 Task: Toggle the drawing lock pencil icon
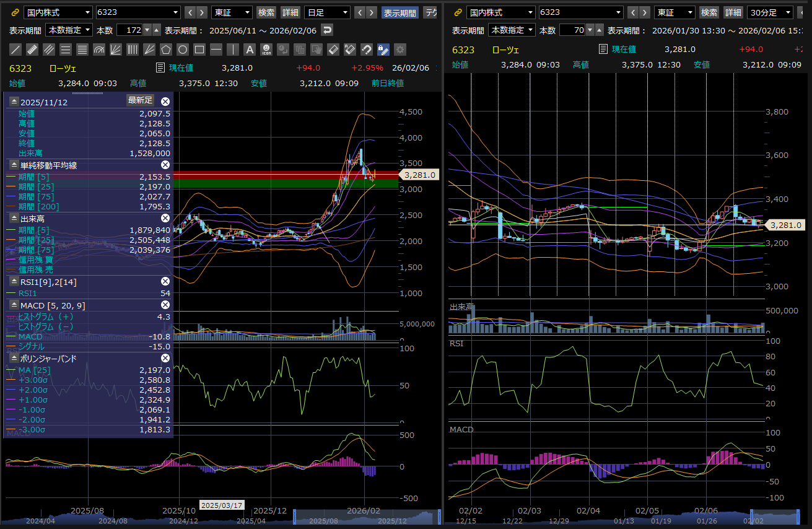point(383,50)
